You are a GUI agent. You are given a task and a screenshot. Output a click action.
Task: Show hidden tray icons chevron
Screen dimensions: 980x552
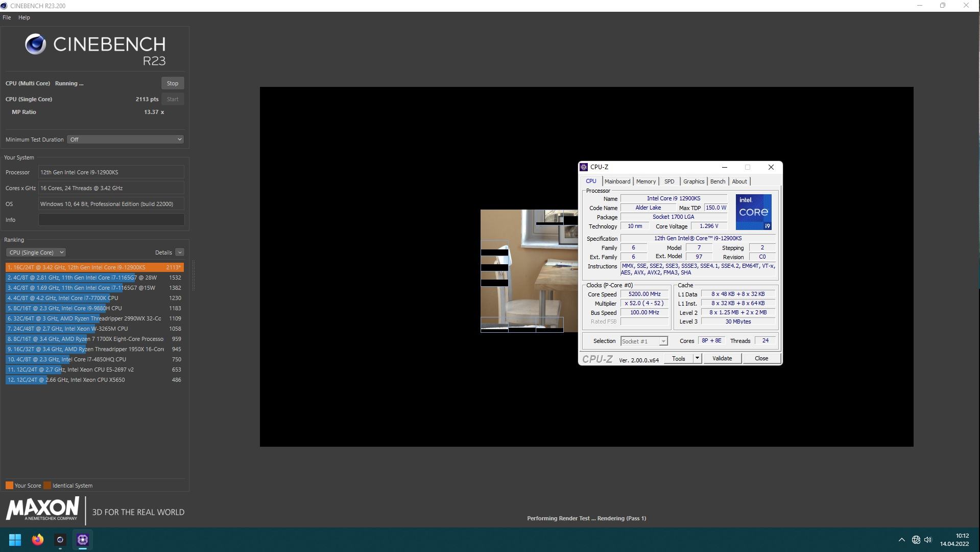901,540
